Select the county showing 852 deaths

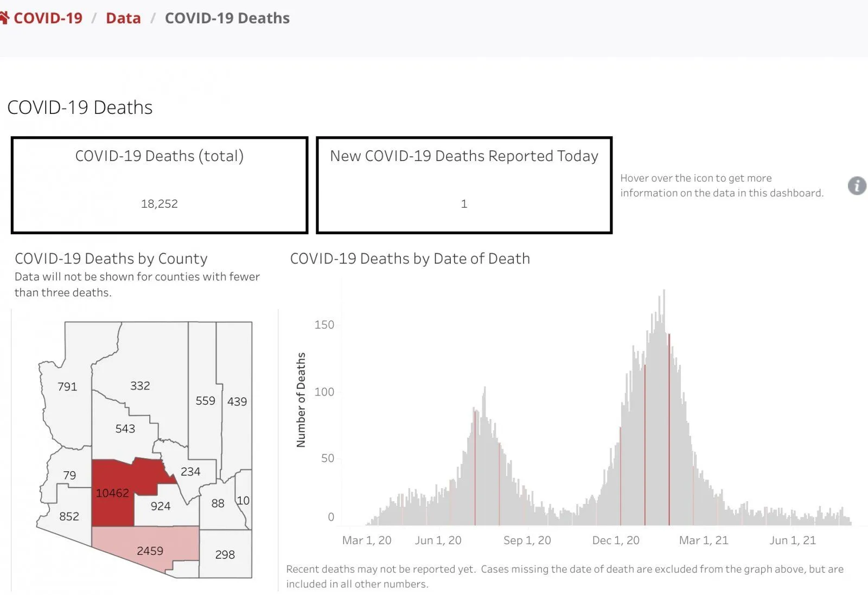[69, 516]
